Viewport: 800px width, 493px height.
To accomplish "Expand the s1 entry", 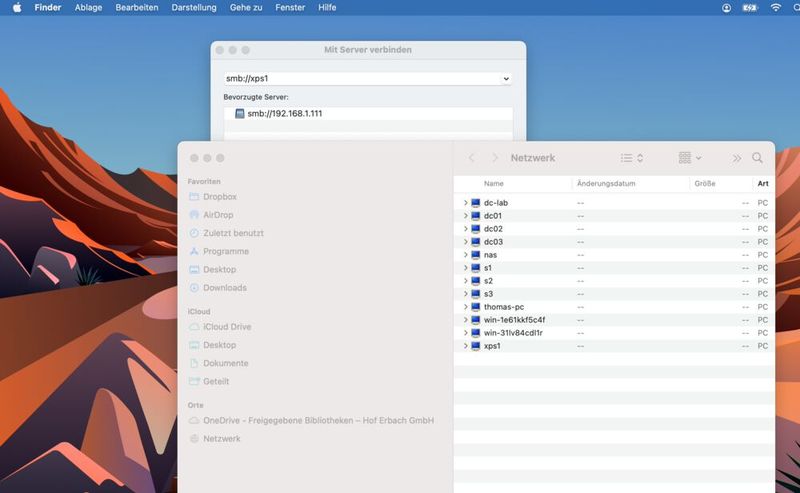I will (x=465, y=268).
